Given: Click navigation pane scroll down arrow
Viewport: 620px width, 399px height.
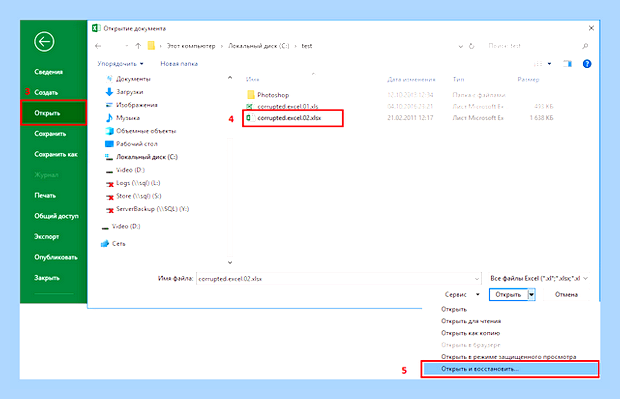Looking at the screenshot, I should tap(230, 263).
